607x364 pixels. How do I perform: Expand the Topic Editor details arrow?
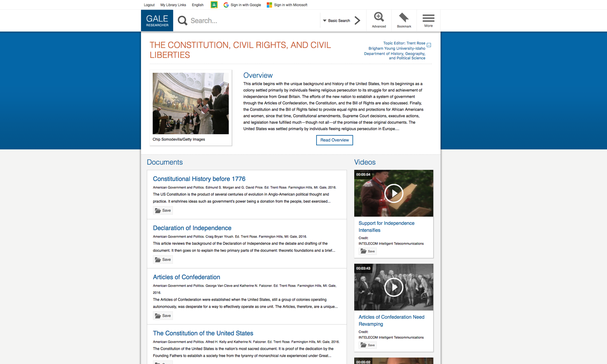tap(429, 45)
